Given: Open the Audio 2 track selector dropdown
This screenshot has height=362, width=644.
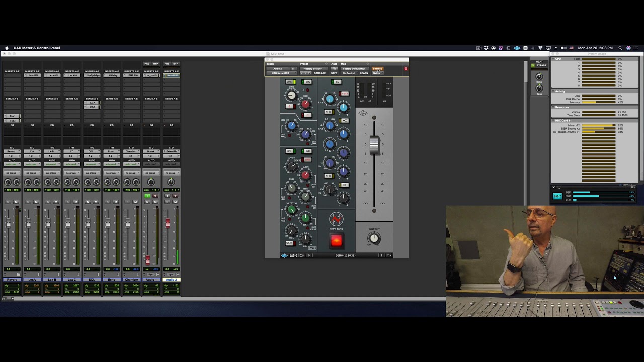Looking at the screenshot, I should [278, 69].
